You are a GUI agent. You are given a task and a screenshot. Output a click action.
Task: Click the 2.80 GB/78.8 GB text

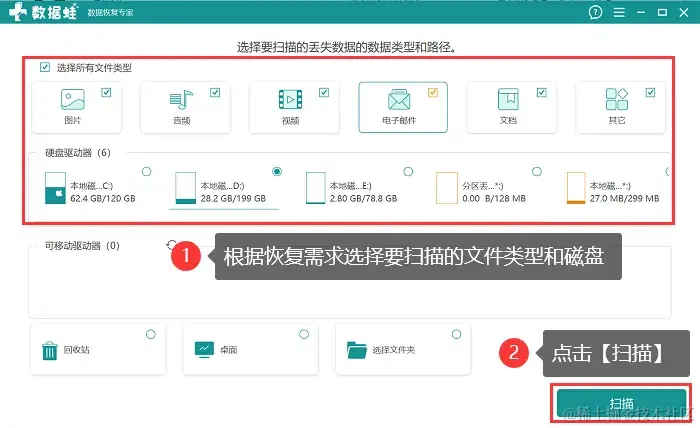[x=363, y=199]
